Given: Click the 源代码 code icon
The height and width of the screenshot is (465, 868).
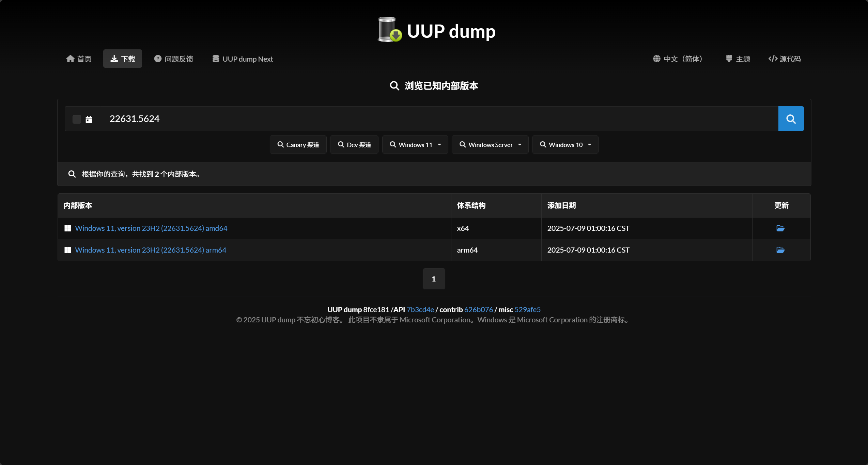Looking at the screenshot, I should click(x=773, y=58).
